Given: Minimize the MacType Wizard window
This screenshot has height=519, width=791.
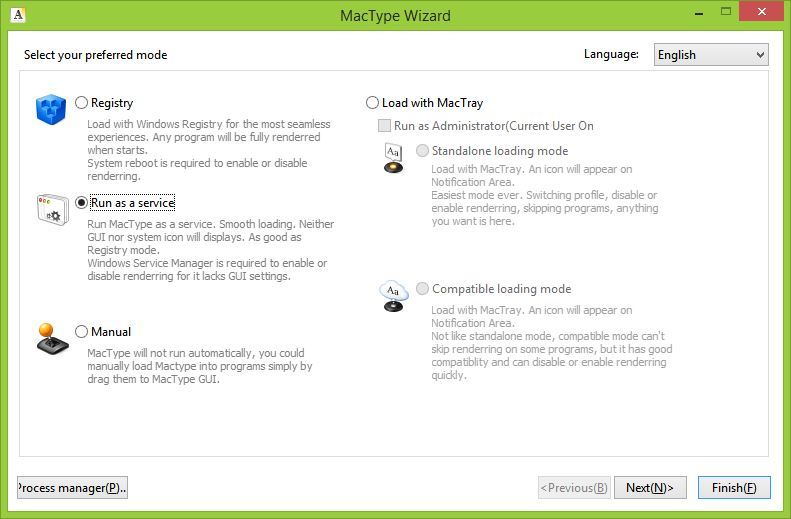Looking at the screenshot, I should (699, 13).
